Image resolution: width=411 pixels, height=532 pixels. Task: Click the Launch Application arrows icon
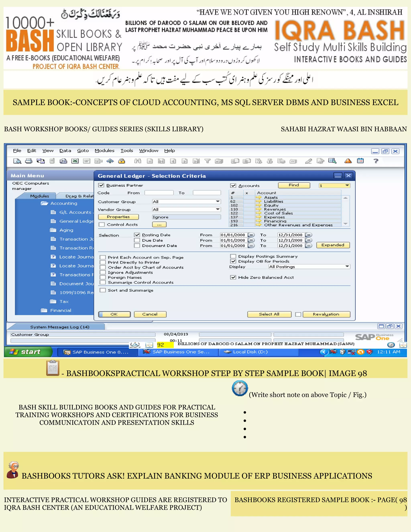tap(110, 161)
